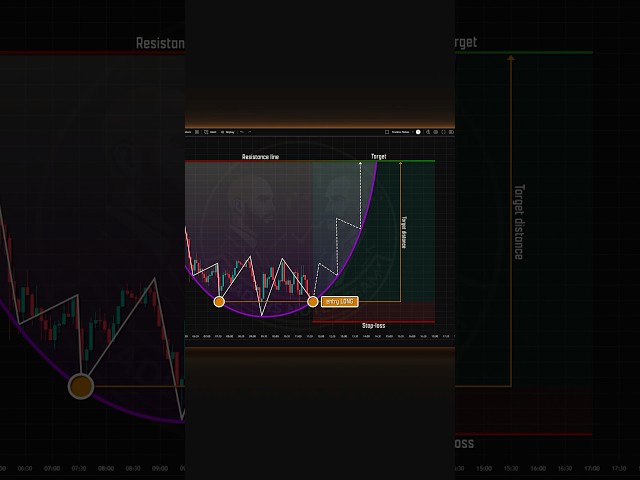Open the layout grid icon in the toolbar
Viewport: 640px width, 480px height.
tap(197, 132)
